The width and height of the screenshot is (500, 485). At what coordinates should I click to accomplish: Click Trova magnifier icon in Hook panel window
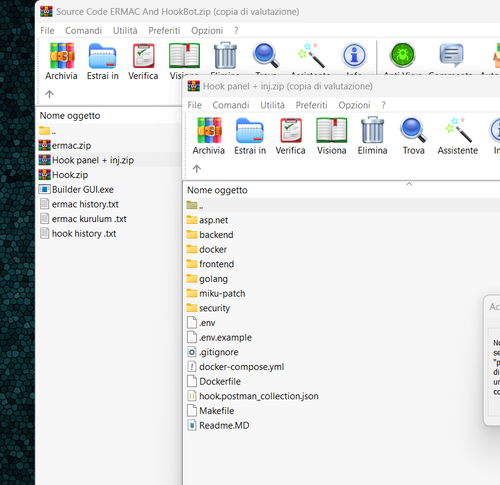(413, 130)
